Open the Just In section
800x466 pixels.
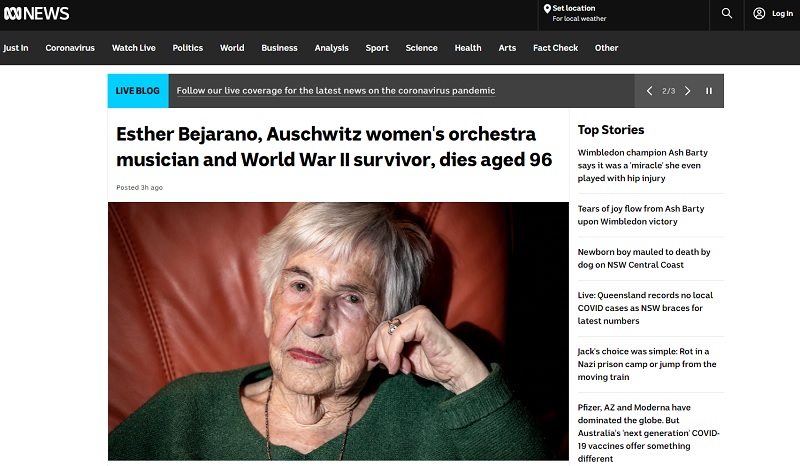[16, 48]
